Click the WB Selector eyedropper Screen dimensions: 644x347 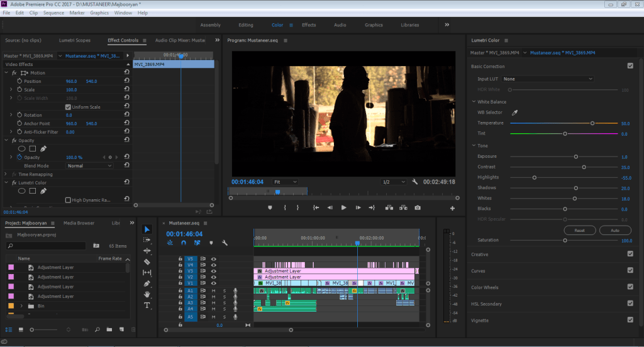514,113
